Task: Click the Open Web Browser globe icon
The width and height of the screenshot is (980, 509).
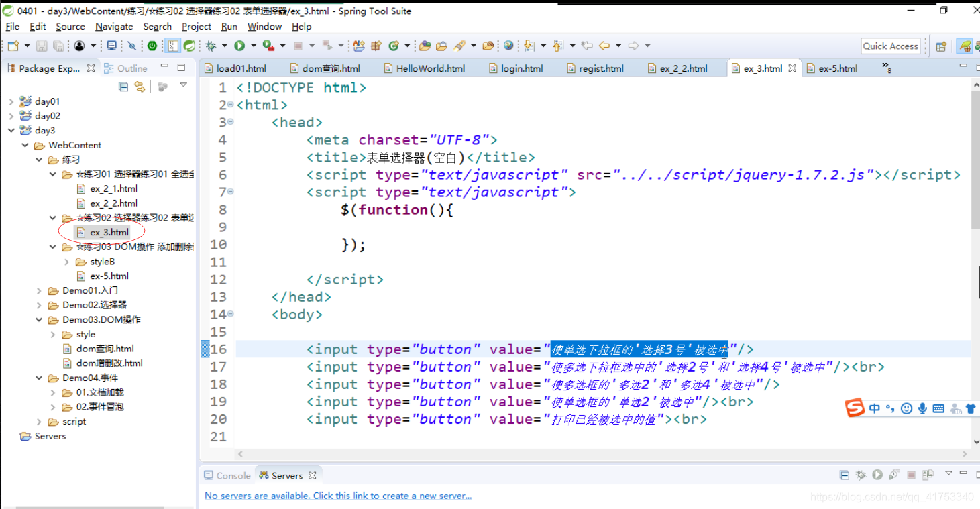Action: point(508,46)
